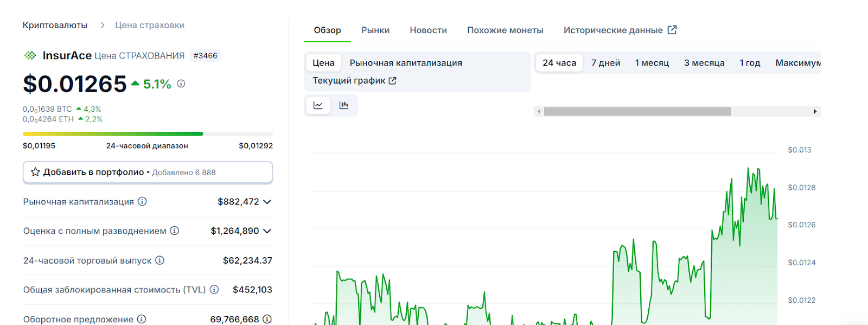
Task: Switch to the Похожие монеты tab
Action: tap(505, 30)
